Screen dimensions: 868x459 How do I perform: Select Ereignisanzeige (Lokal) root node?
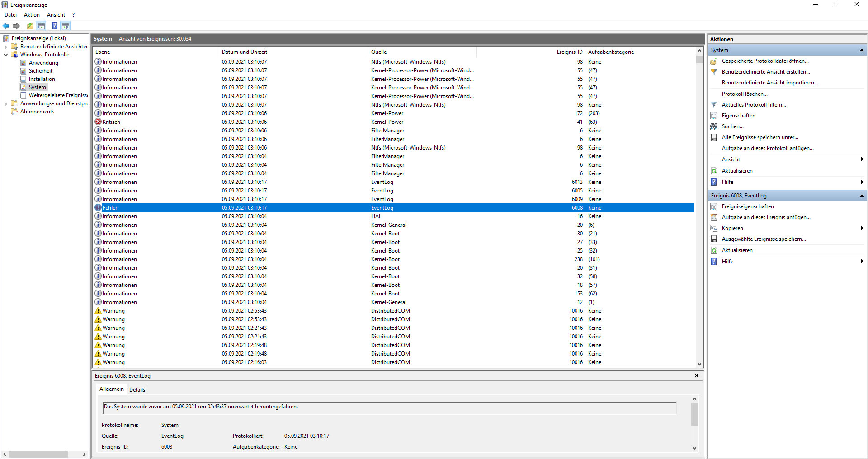[x=39, y=38]
